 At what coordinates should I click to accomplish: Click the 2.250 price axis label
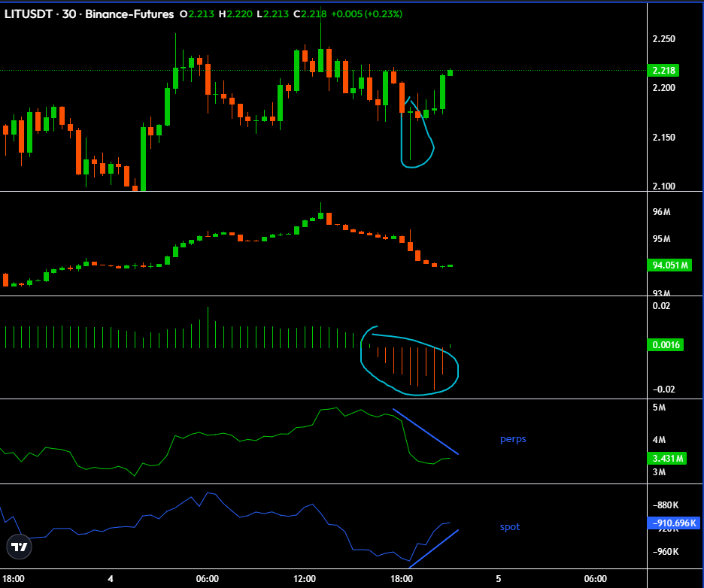(663, 39)
